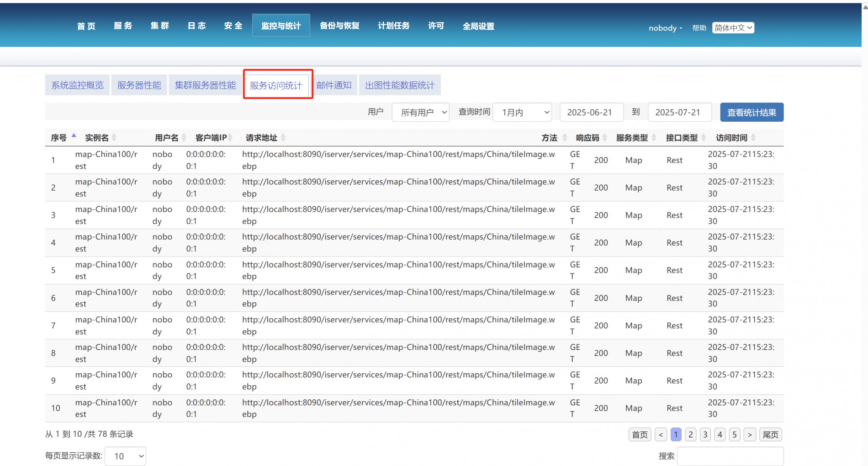Go to page 3

[705, 434]
